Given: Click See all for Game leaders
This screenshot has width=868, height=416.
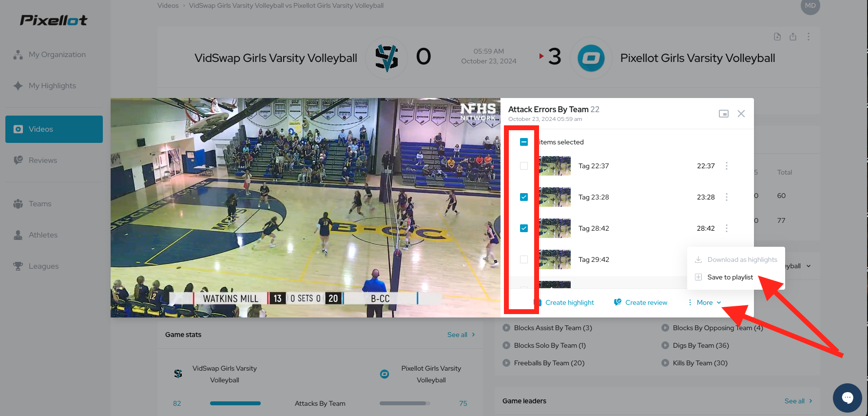Looking at the screenshot, I should 798,401.
